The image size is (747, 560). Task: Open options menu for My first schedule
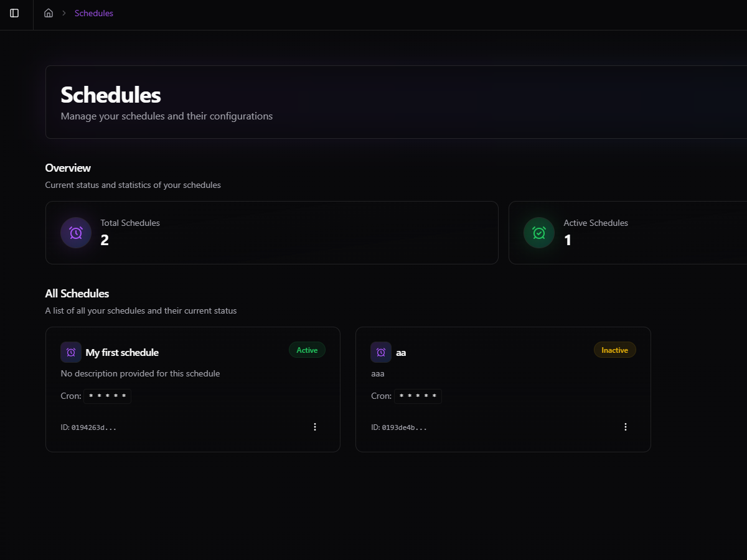(x=315, y=427)
